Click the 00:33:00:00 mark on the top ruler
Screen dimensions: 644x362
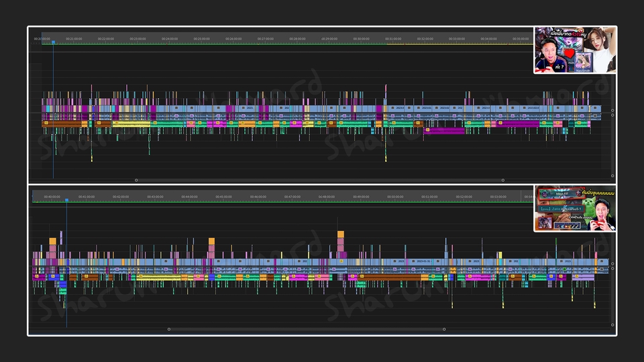pyautogui.click(x=457, y=39)
